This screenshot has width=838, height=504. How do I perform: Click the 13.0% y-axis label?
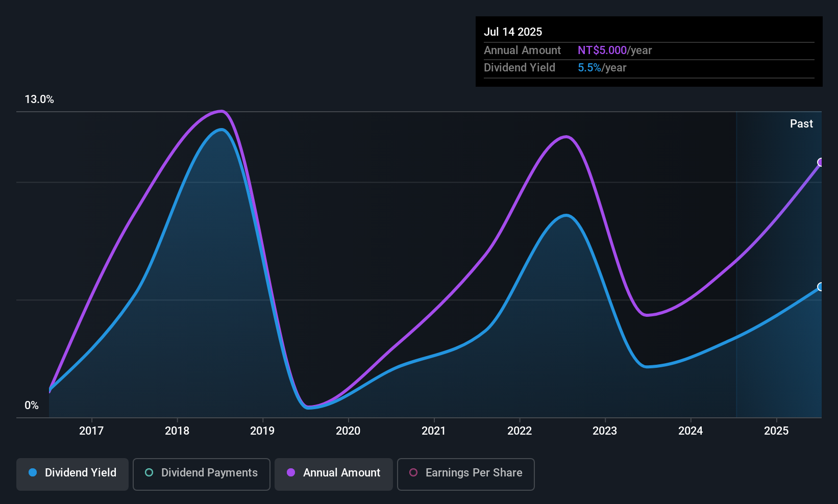click(x=39, y=99)
